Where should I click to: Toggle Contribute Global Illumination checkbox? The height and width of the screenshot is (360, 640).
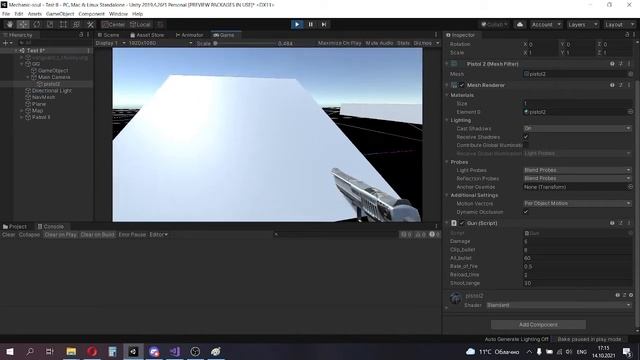coord(526,145)
